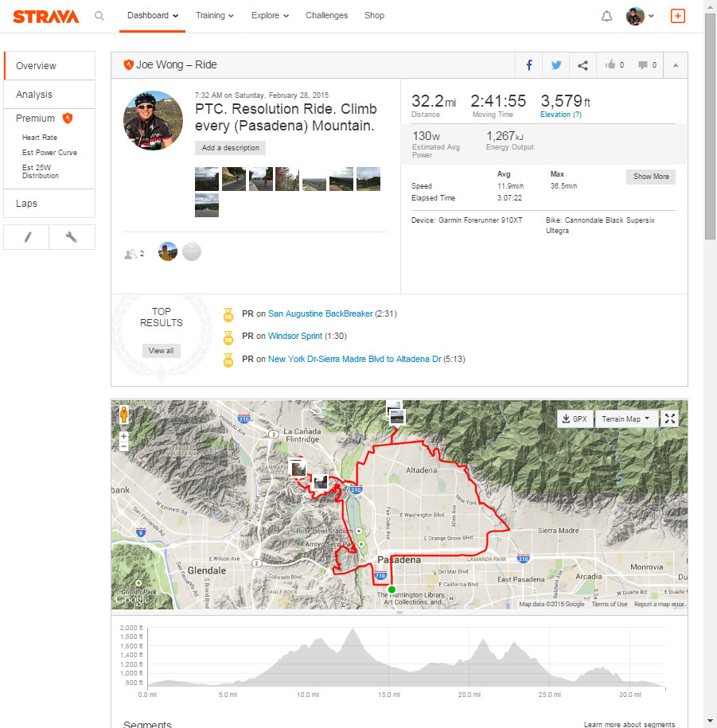Image resolution: width=717 pixels, height=728 pixels.
Task: Open the notifications bell
Action: [607, 16]
